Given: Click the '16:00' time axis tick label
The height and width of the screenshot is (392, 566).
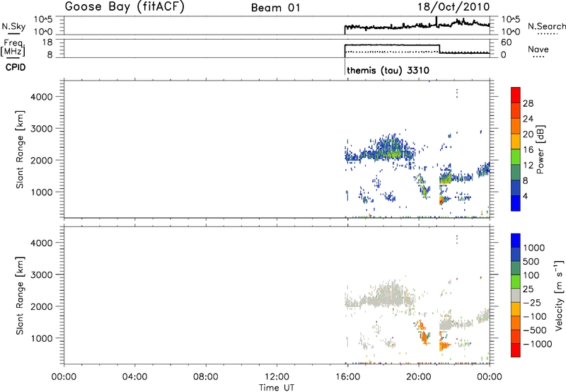Looking at the screenshot, I should coord(347,377).
